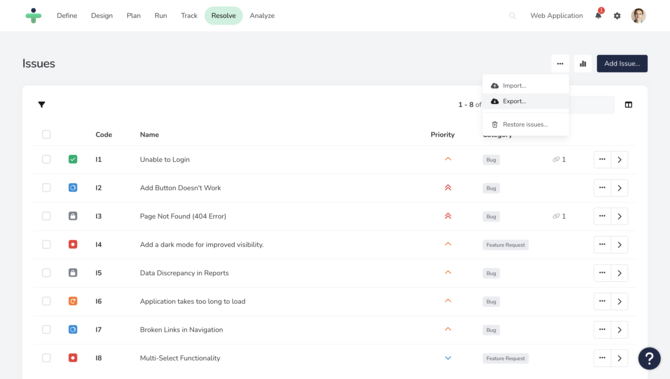This screenshot has width=670, height=379.
Task: Switch to the Design tab
Action: 102,15
